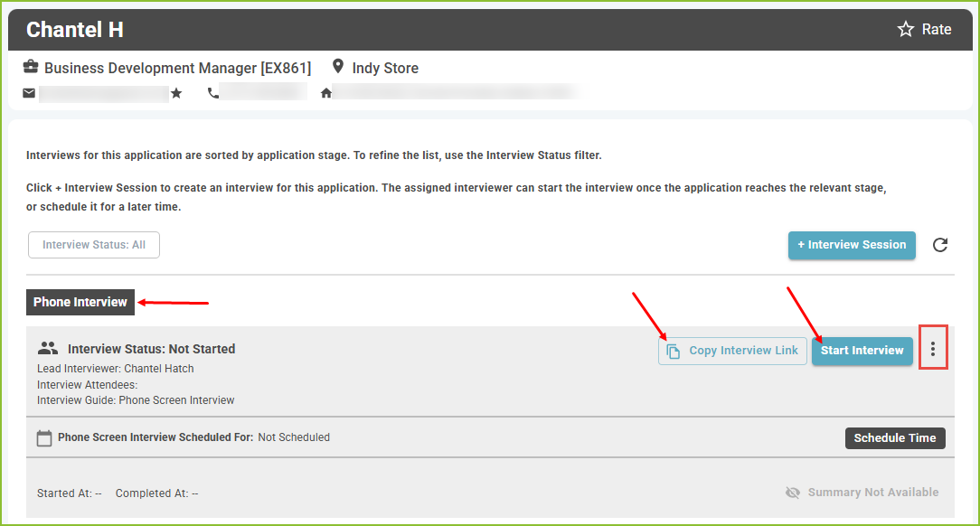Click the briefcase icon beside Business Development Manager
The image size is (980, 526).
click(x=31, y=66)
